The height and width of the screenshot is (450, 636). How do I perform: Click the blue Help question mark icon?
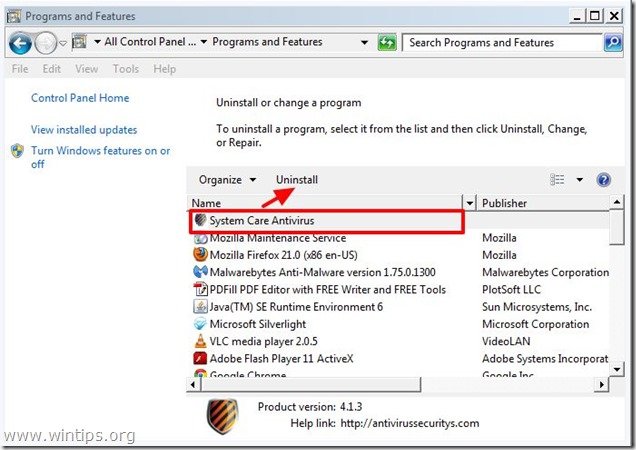[604, 179]
